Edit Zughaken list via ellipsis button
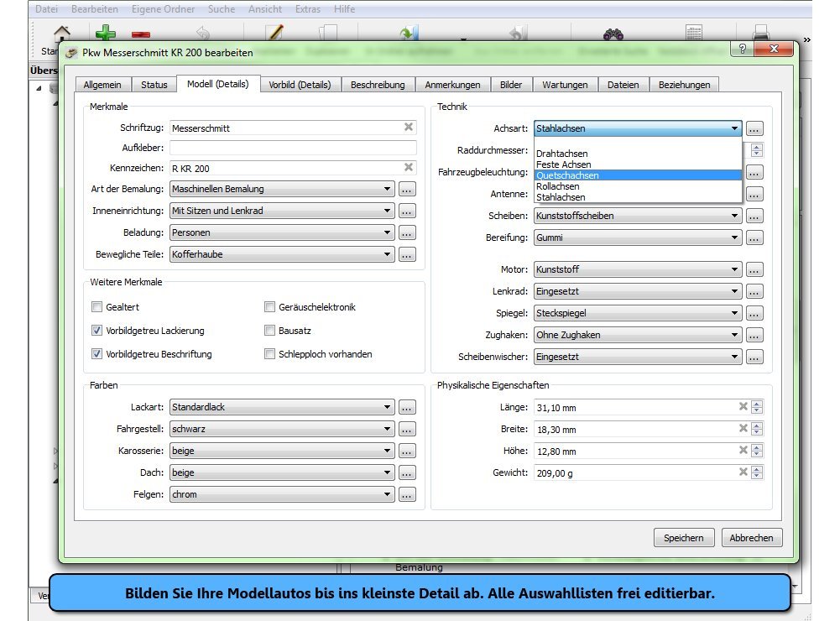Screen dimensions: 840x621 pyautogui.click(x=754, y=336)
